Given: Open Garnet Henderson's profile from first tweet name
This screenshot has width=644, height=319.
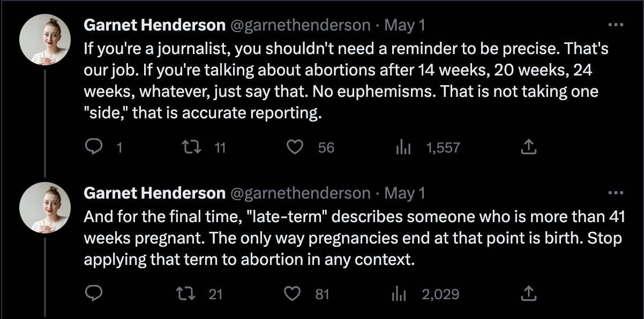Looking at the screenshot, I should coord(154,25).
